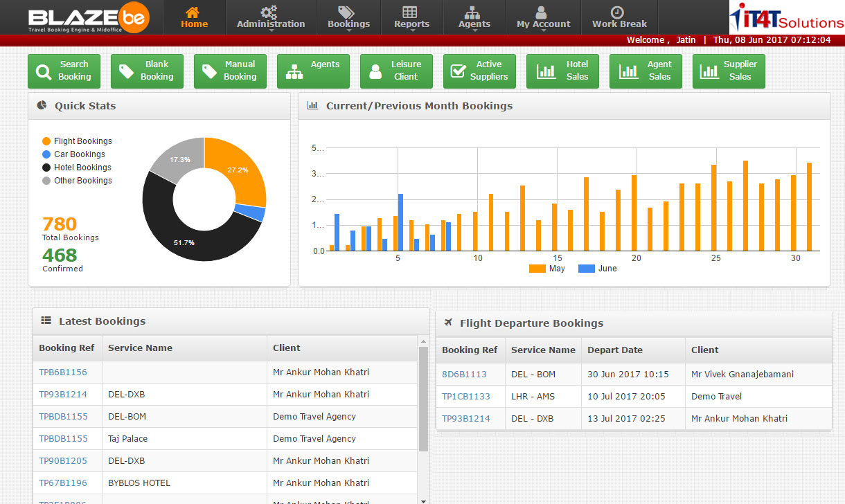Open booking reference TP90B1205
Image resolution: width=845 pixels, height=504 pixels.
pyautogui.click(x=63, y=461)
